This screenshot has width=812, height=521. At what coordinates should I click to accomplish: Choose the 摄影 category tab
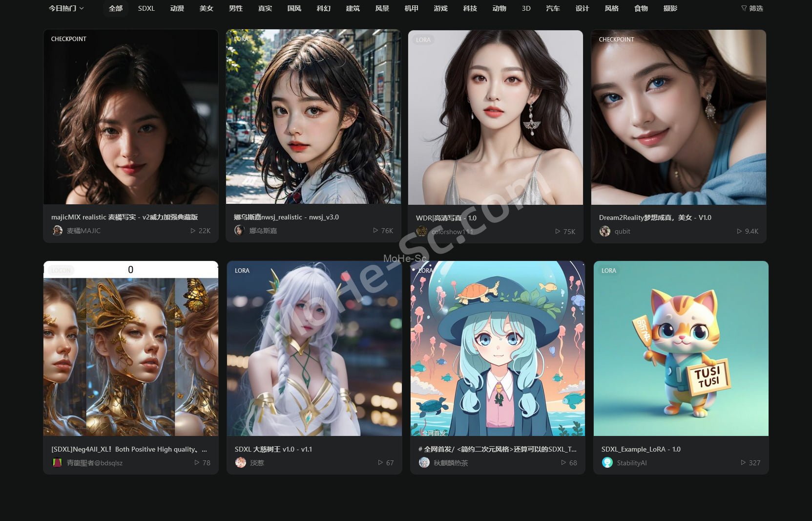click(670, 8)
